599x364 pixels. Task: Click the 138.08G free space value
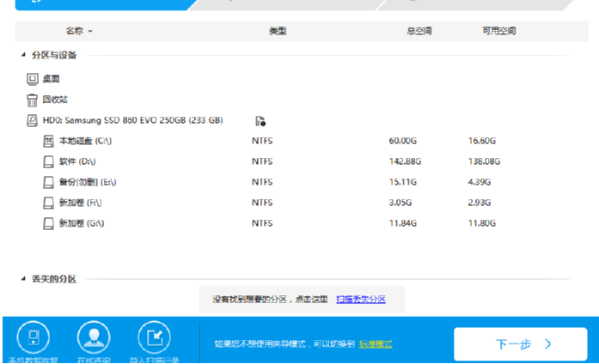[x=484, y=161]
